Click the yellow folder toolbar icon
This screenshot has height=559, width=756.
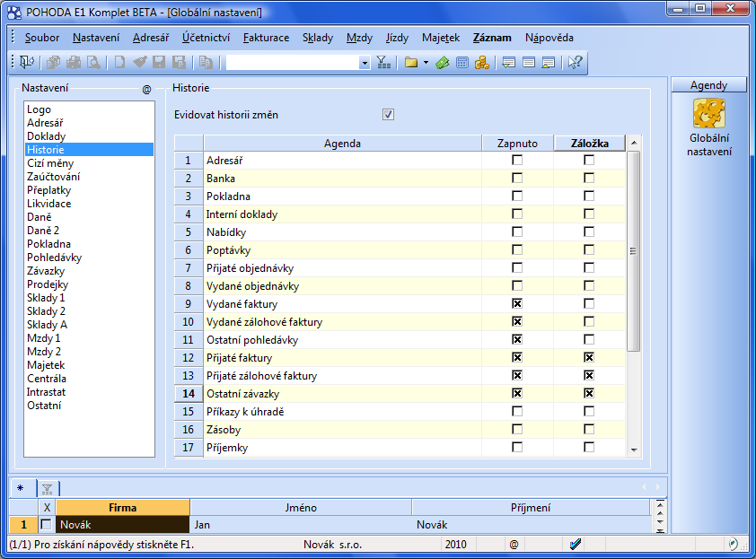(x=411, y=62)
